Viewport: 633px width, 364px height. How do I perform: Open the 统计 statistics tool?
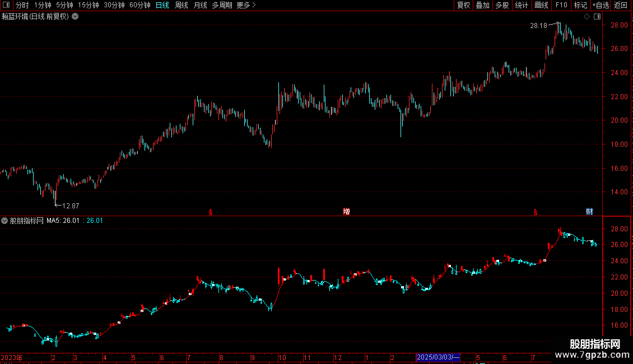point(522,5)
